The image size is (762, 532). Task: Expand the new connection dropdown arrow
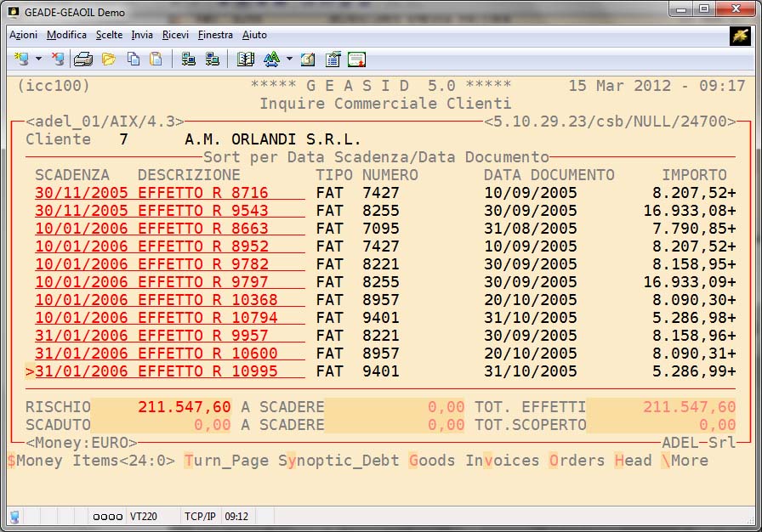pos(38,59)
